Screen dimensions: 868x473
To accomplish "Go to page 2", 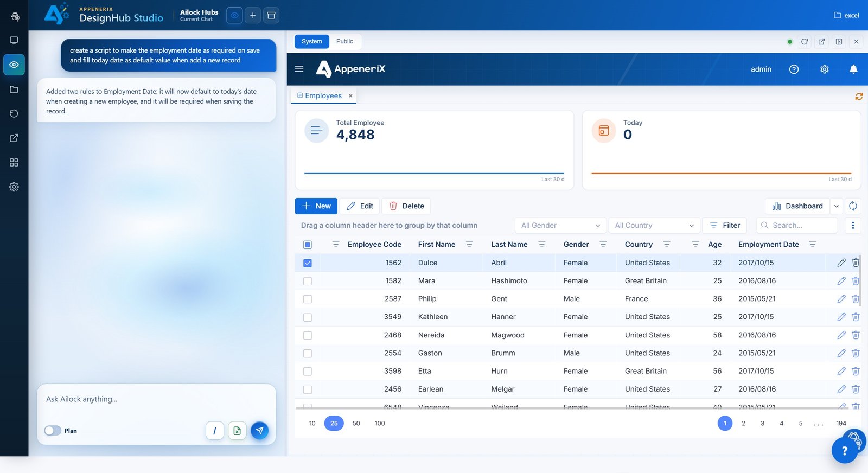I will click(743, 424).
